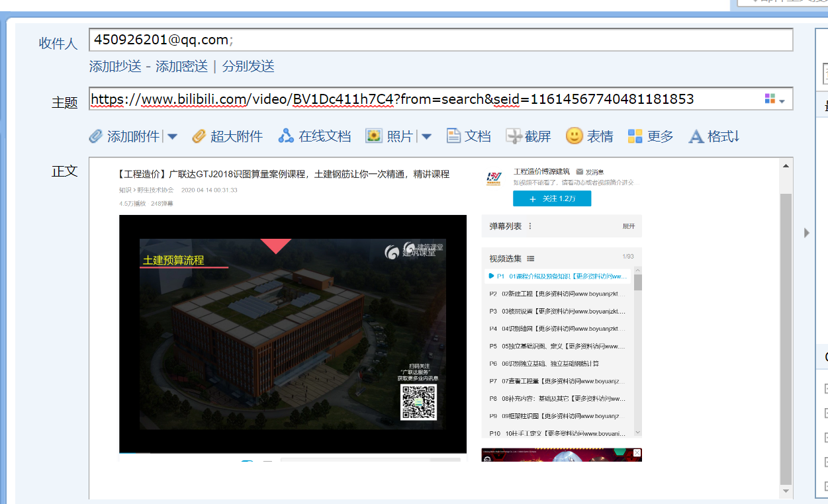The image size is (828, 504).
Task: Click 展开 beside 弹幕列表 in pasted image
Action: coord(628,226)
